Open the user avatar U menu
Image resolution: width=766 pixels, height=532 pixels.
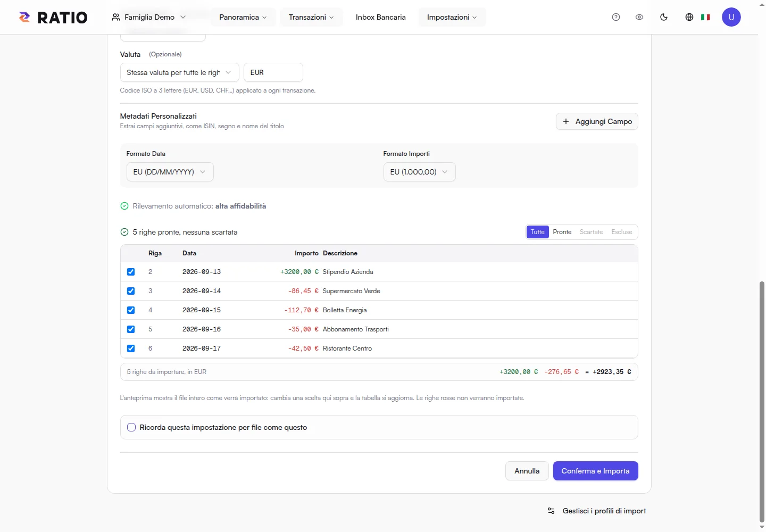click(x=731, y=17)
